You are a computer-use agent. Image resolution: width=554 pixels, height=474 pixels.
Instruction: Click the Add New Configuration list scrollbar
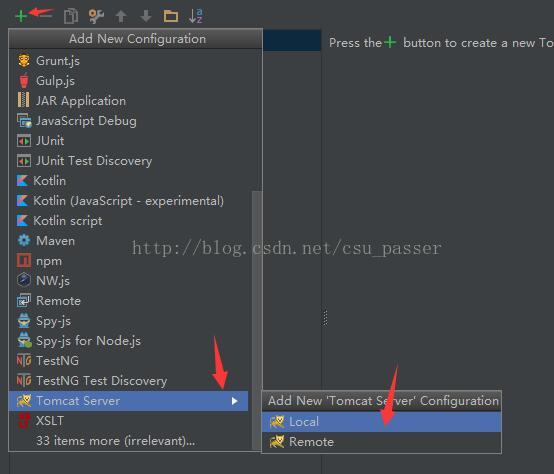[256, 320]
